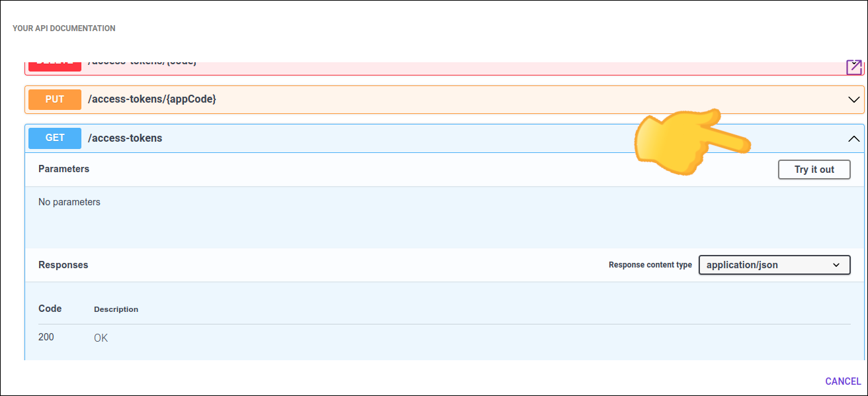Select the /access-tokens/{appCode} path text
This screenshot has height=396, width=868.
tap(152, 99)
